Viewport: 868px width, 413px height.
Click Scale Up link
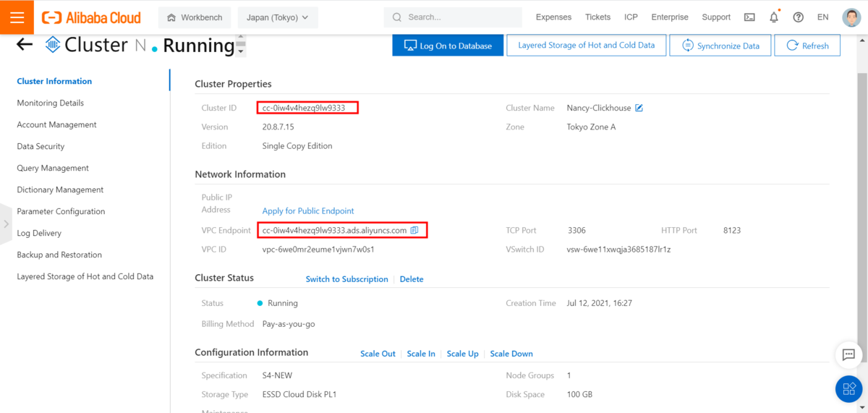pos(462,354)
